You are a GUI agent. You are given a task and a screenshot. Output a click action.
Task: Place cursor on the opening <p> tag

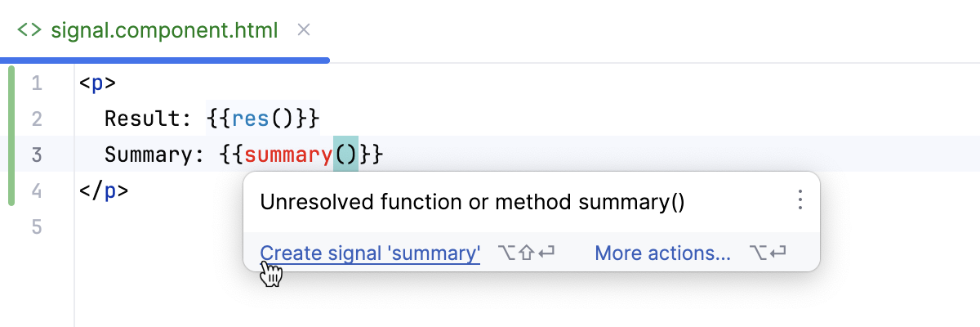pos(98,83)
